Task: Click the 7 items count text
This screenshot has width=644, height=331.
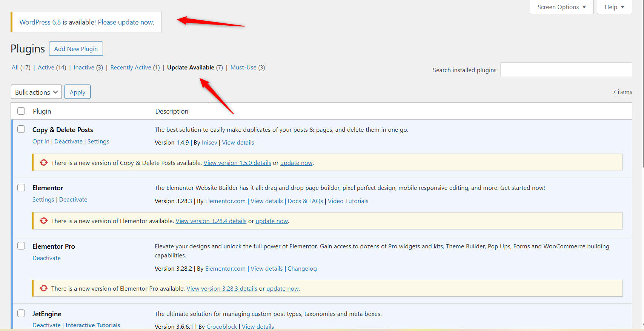Action: 622,92
